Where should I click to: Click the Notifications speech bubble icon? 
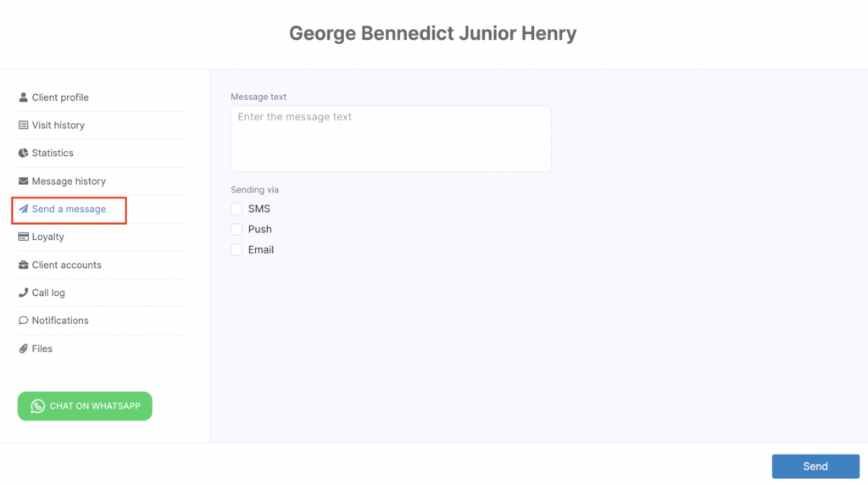[x=24, y=321]
